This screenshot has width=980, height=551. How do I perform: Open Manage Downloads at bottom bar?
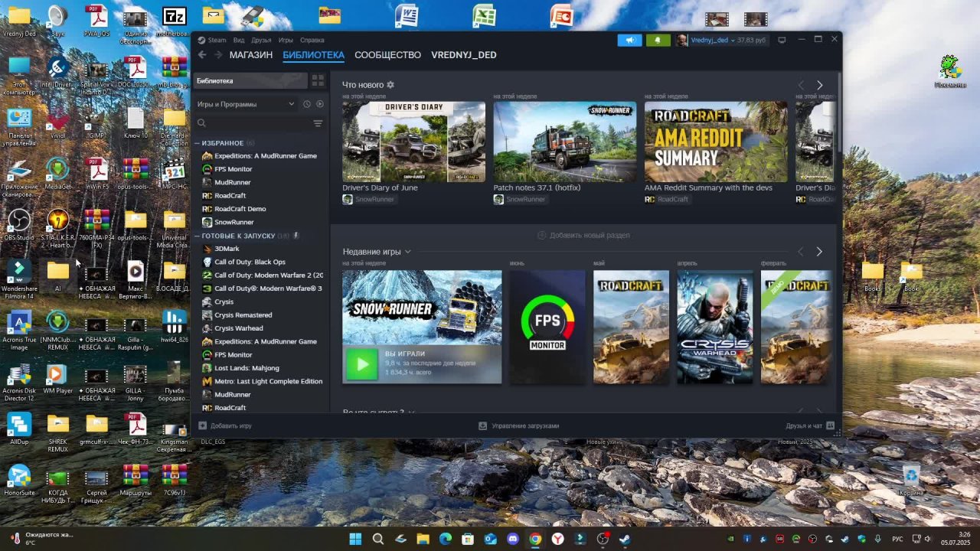[x=519, y=425]
